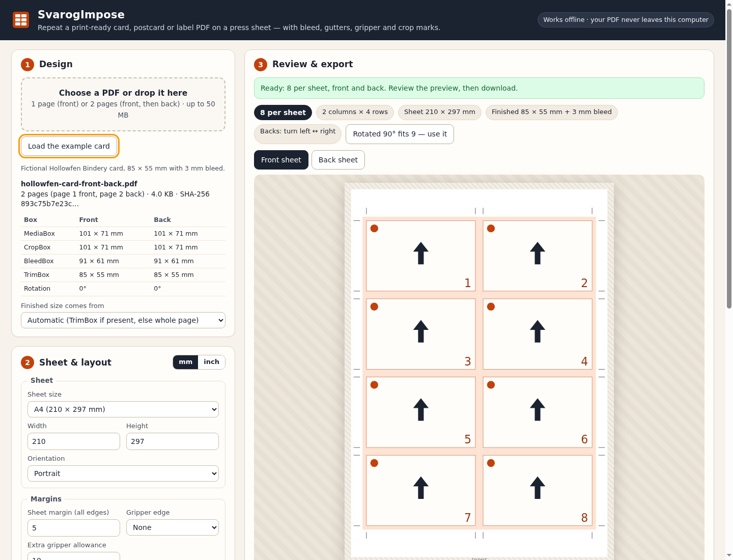Click the step 3 Review & export badge
The width and height of the screenshot is (733, 560).
click(x=261, y=65)
